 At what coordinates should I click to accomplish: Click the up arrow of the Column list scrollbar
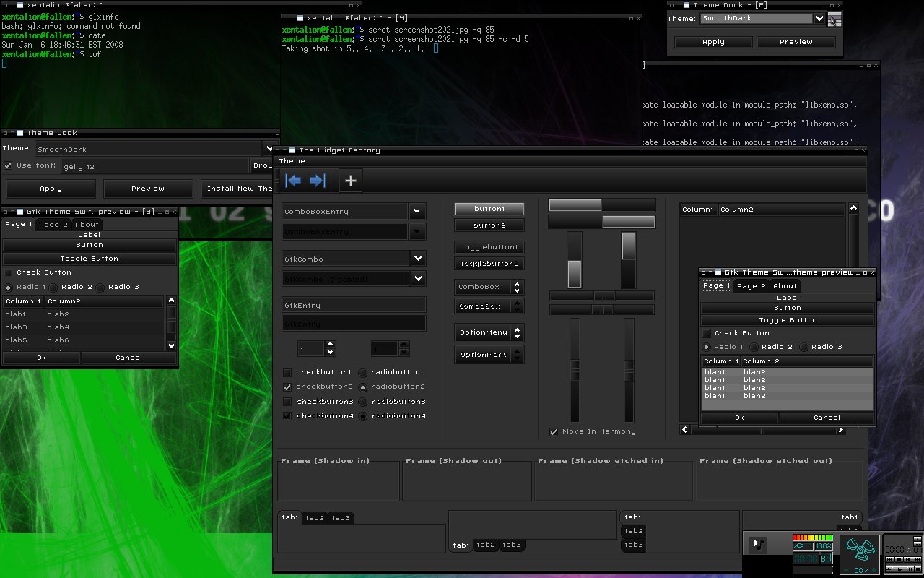853,208
